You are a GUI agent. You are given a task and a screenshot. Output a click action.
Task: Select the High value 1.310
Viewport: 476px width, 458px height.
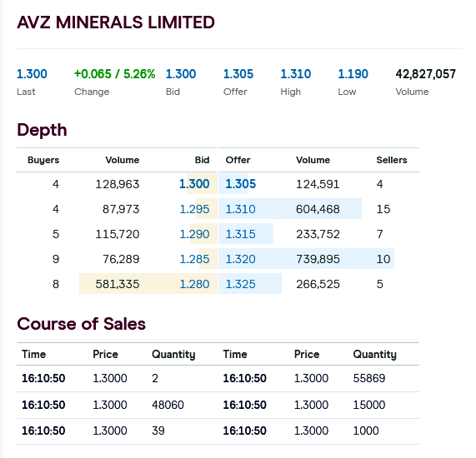pyautogui.click(x=296, y=74)
